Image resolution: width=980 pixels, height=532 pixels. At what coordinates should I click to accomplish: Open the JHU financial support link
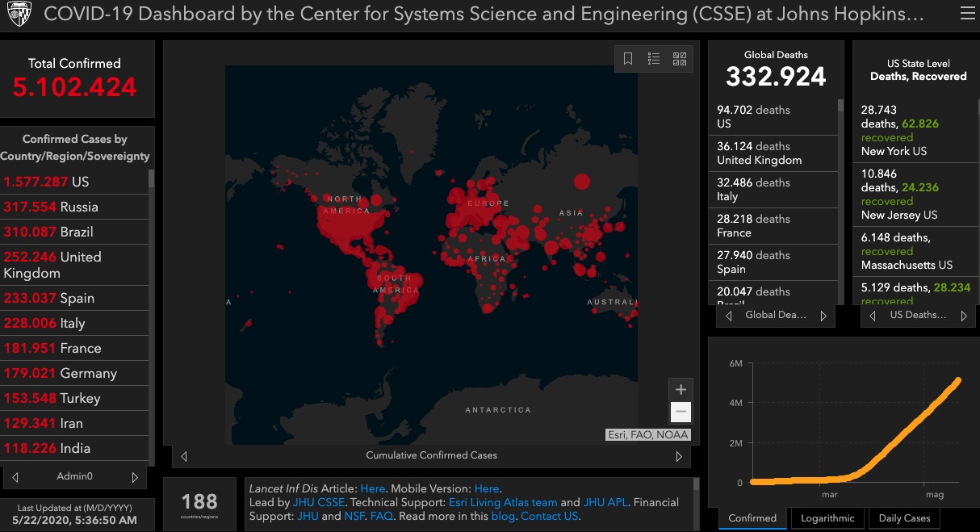[x=308, y=516]
